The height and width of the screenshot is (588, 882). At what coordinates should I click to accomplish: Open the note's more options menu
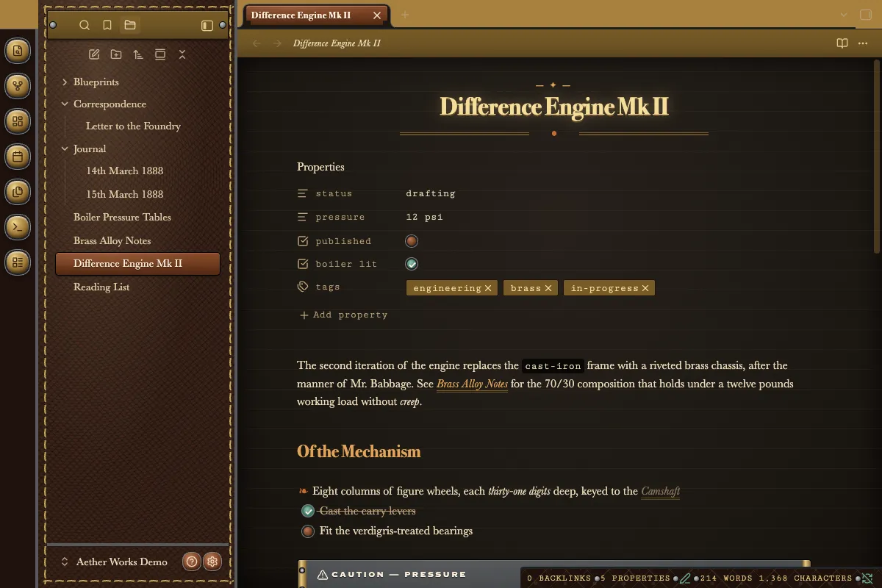863,43
